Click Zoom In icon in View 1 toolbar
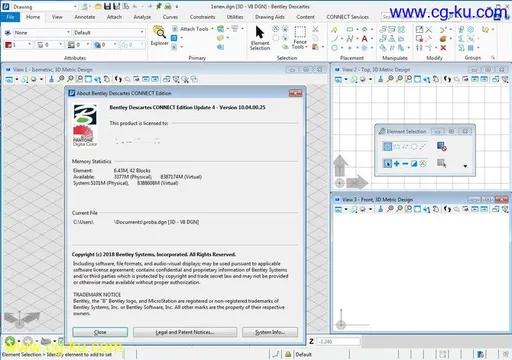Screen dimensions: 512x360 [x=61, y=79]
